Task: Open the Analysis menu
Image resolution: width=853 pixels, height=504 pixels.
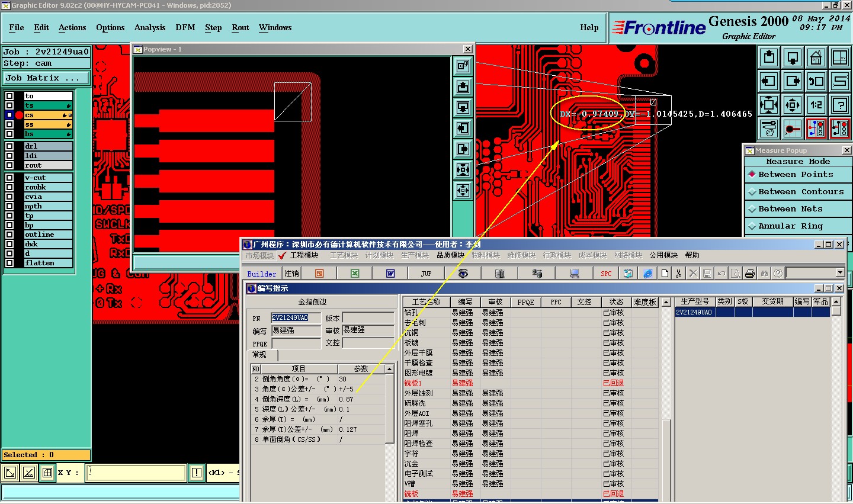Action: click(x=150, y=28)
